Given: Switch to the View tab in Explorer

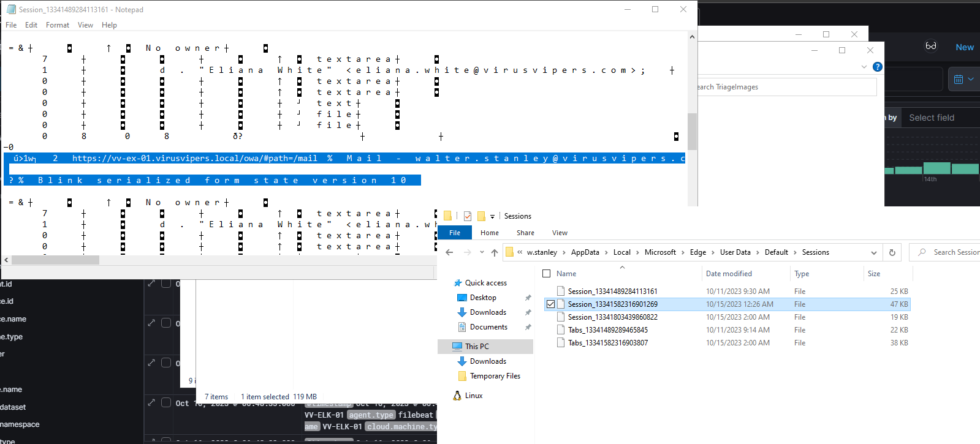Looking at the screenshot, I should point(559,233).
